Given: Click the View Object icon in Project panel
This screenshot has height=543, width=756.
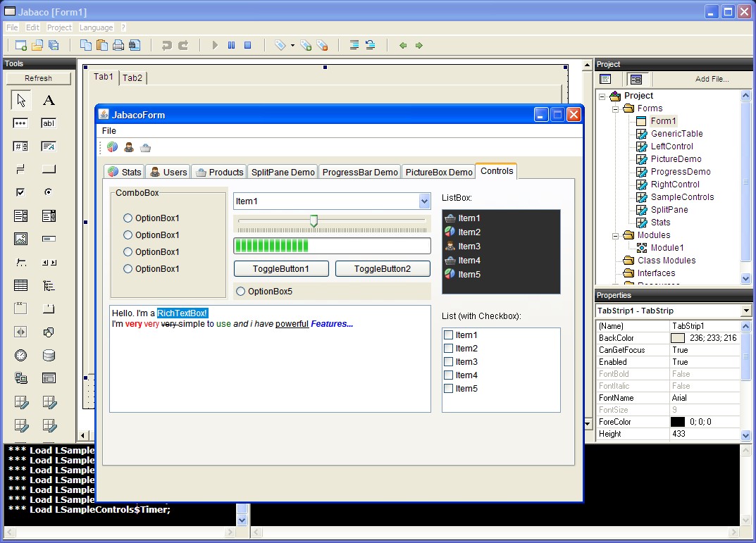Looking at the screenshot, I should 636,79.
